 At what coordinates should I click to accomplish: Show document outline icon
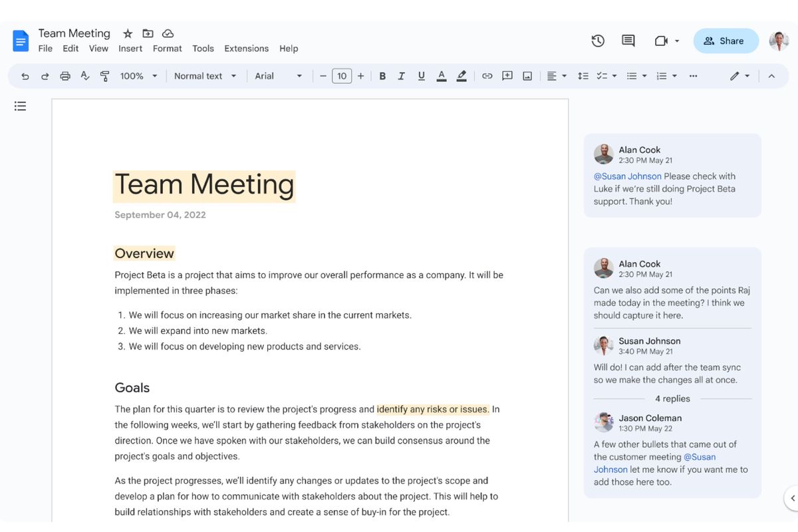tap(21, 106)
